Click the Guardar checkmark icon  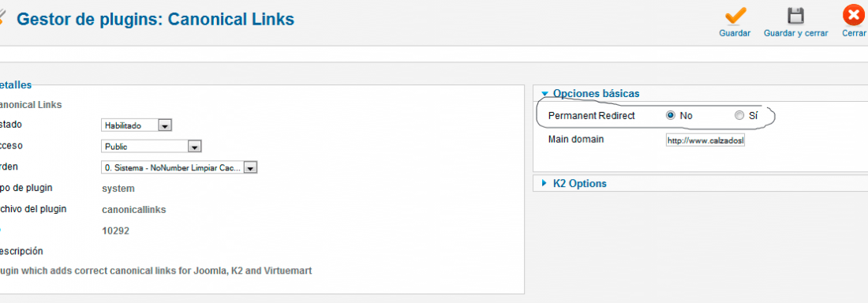point(735,16)
